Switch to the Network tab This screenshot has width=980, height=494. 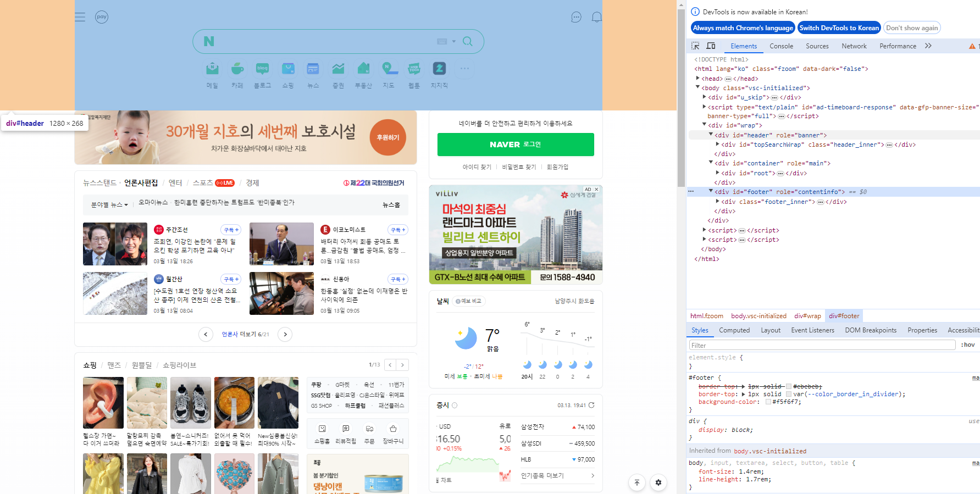pyautogui.click(x=854, y=46)
